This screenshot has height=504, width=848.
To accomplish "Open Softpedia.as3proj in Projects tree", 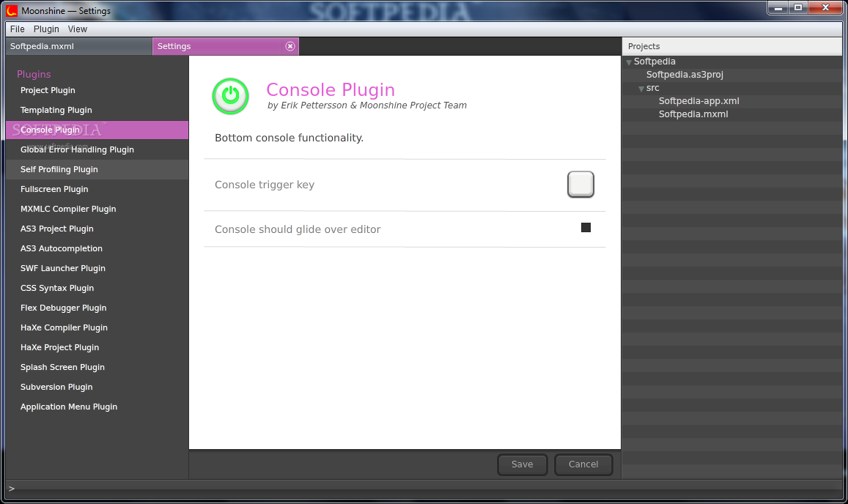I will (x=685, y=75).
